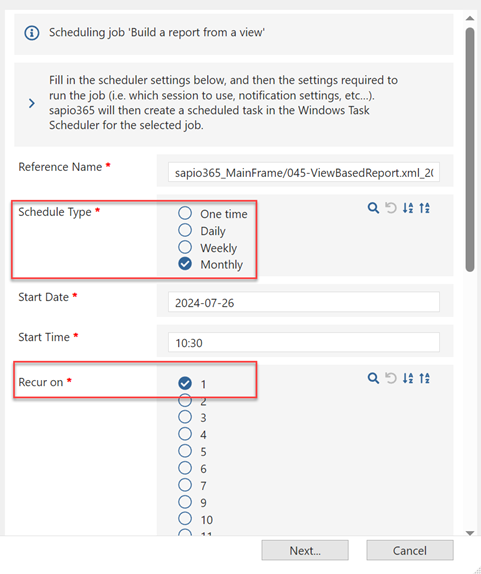Click the scrollbar up arrow

click(470, 18)
